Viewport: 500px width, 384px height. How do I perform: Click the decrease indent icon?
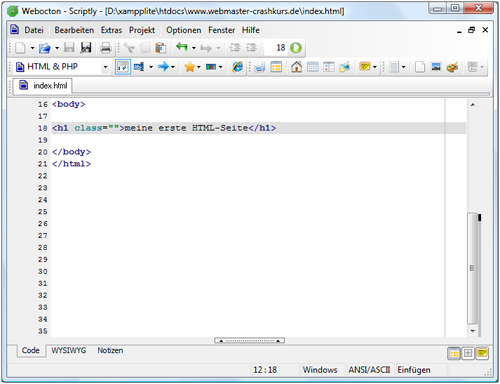235,48
